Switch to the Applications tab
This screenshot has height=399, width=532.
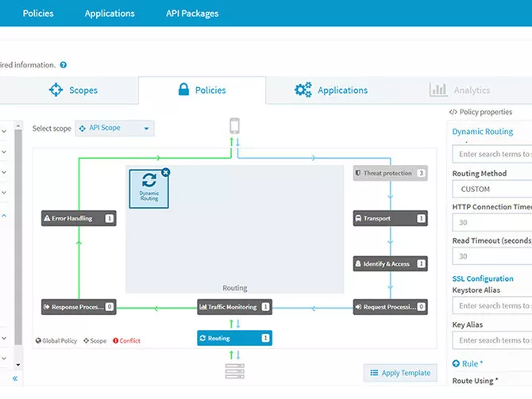pyautogui.click(x=331, y=90)
